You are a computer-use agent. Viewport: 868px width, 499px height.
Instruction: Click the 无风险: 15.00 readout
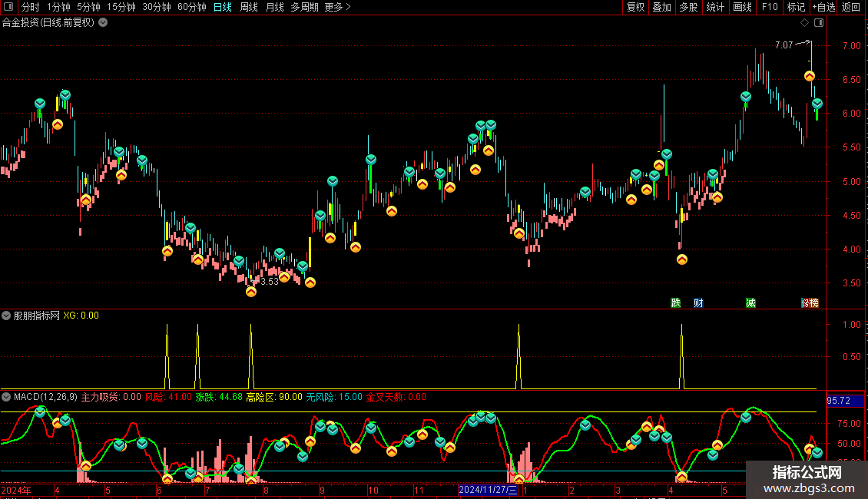334,397
